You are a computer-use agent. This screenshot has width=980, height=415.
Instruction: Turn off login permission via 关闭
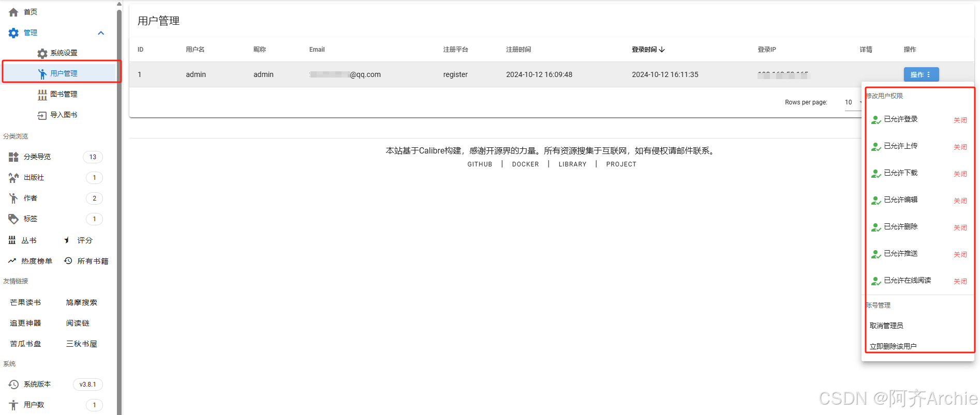click(960, 120)
